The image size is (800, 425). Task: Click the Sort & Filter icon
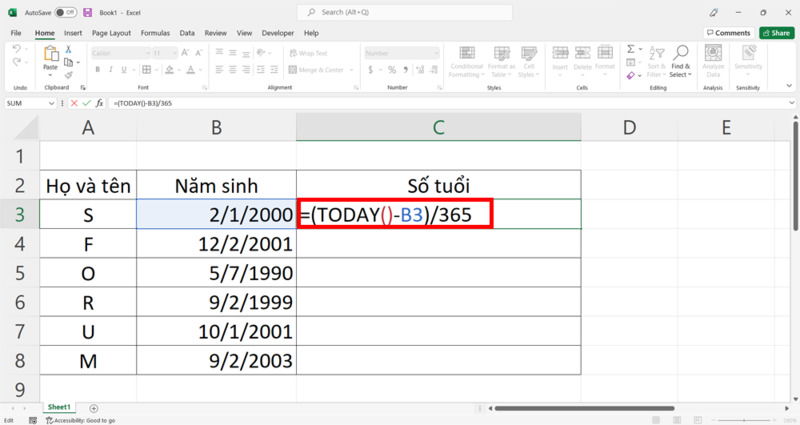[657, 53]
